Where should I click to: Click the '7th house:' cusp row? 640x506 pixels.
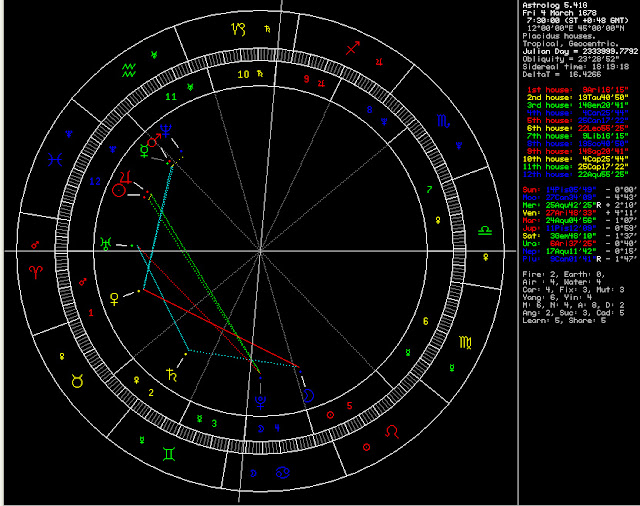click(x=577, y=136)
